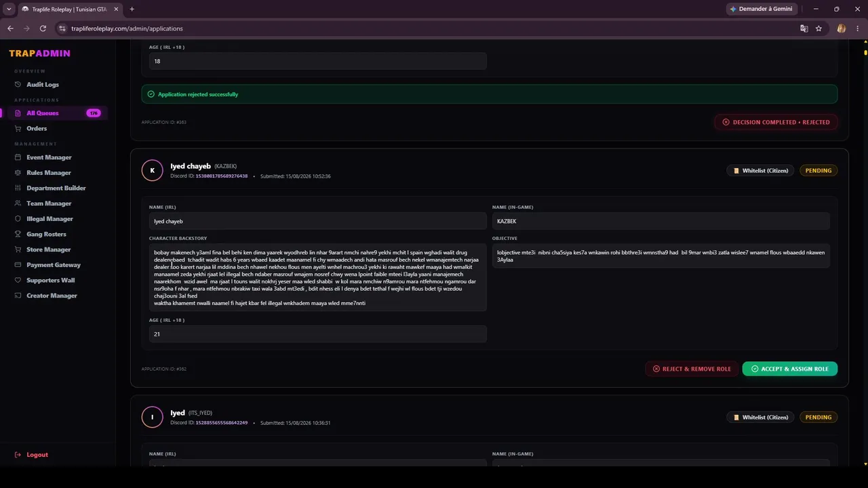Click Whitelist (Citizen) tag on ITS_IYED application
Viewport: 868px width, 488px height.
click(760, 418)
